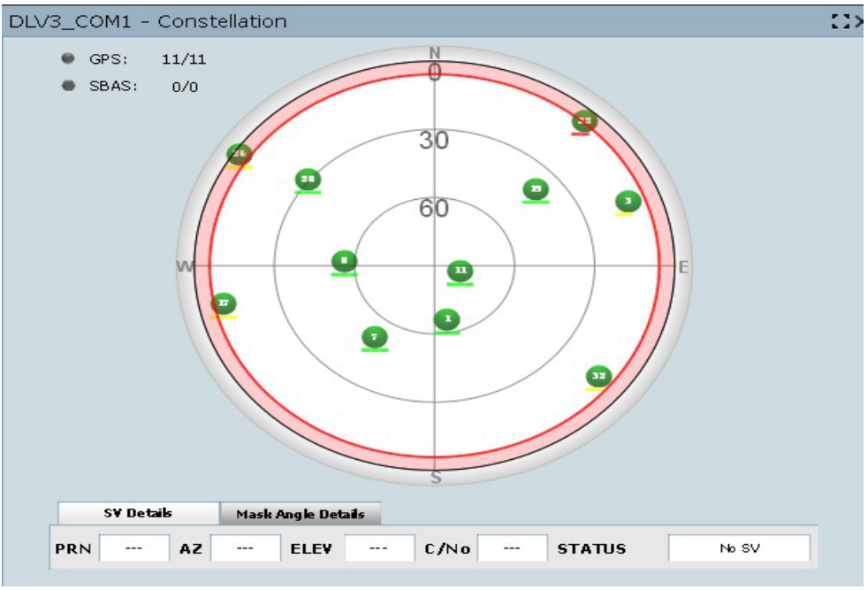The height and width of the screenshot is (590, 868).
Task: Click satellite marker 28
Action: pos(308,180)
